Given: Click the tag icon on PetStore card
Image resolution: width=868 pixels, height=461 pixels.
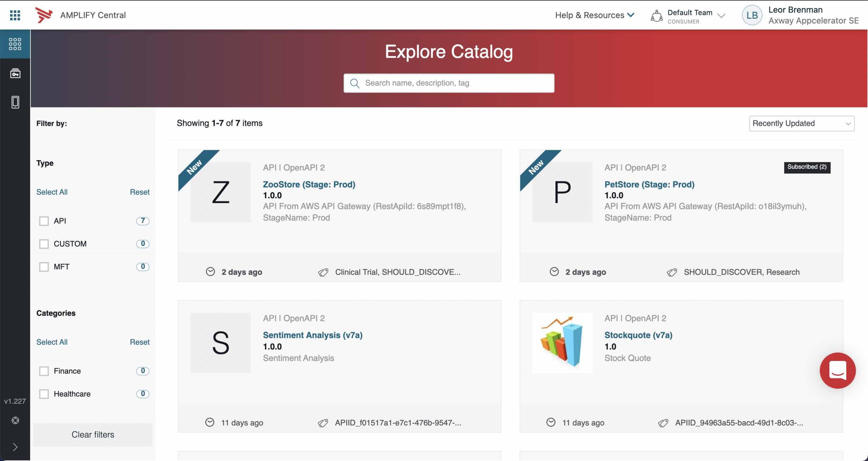Looking at the screenshot, I should 672,272.
